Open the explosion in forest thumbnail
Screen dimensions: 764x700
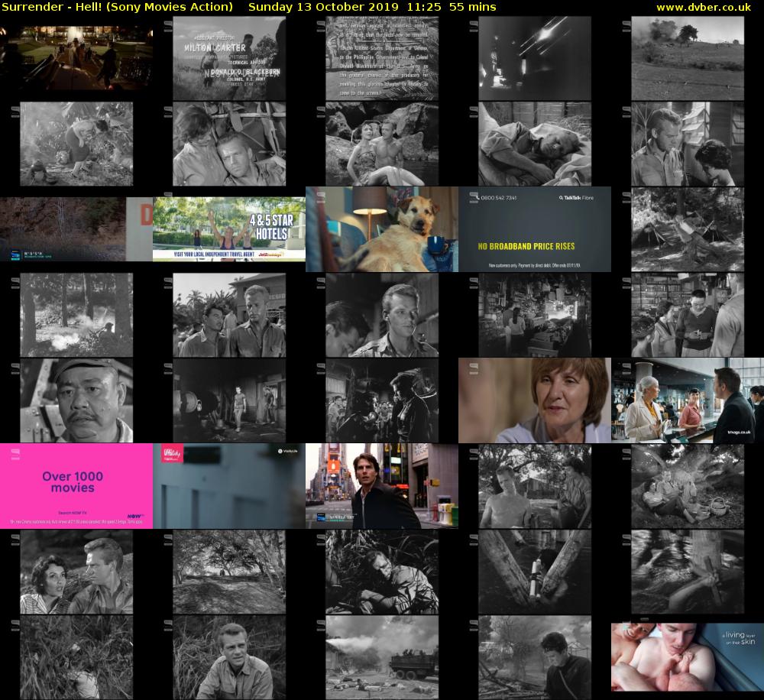[x=76, y=315]
